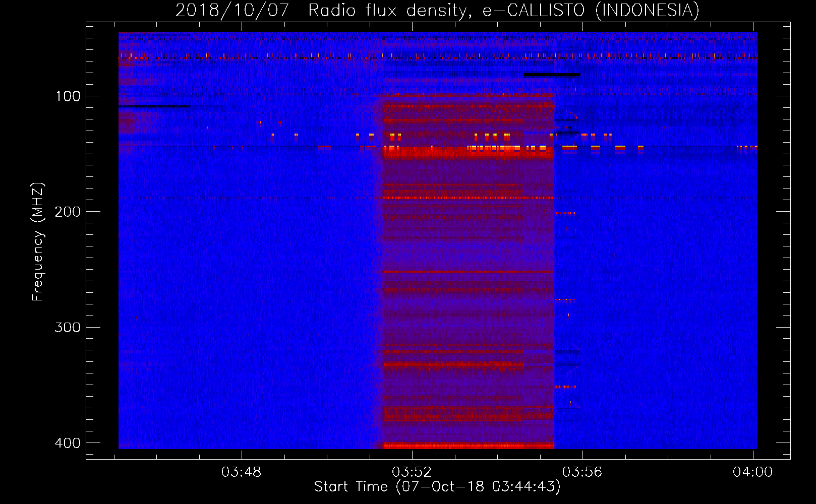816x504 pixels.
Task: Select the 200 MHz frequency axis label
Action: pyautogui.click(x=68, y=212)
